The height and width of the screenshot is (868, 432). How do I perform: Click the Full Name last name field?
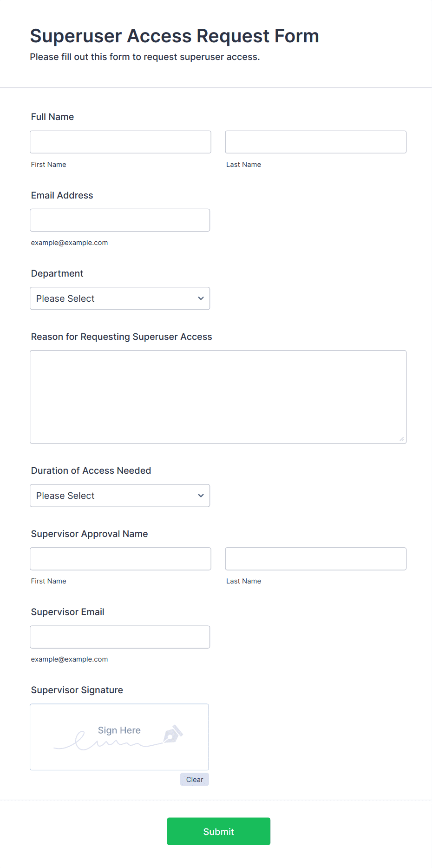click(x=315, y=142)
